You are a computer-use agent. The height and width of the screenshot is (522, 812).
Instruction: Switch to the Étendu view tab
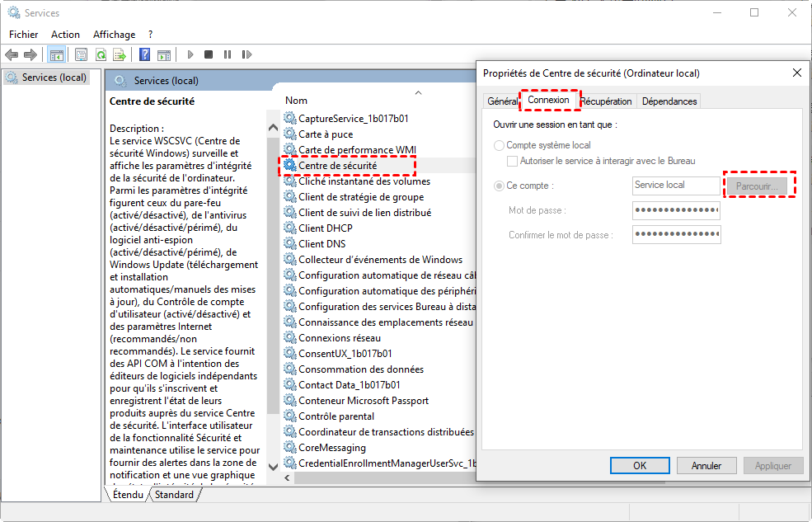point(128,495)
